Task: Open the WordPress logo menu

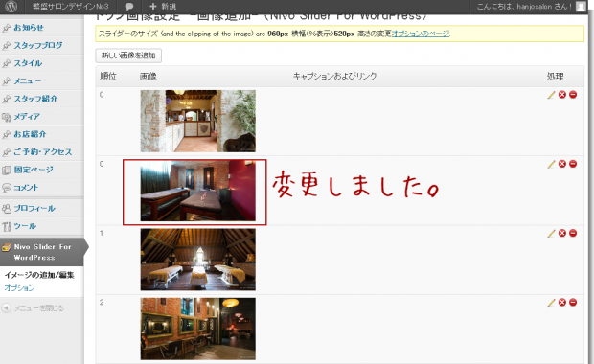Action: [11, 7]
